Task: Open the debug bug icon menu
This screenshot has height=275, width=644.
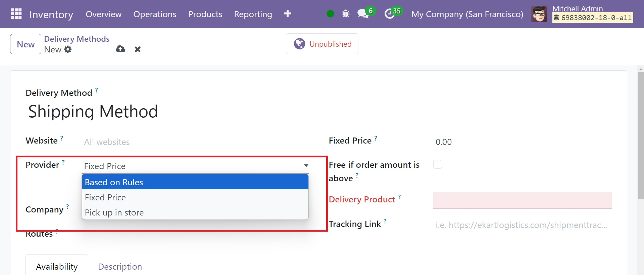Action: [346, 14]
